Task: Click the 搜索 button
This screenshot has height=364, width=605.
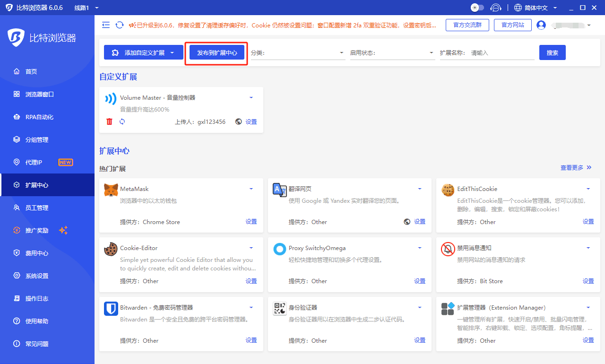Action: pyautogui.click(x=553, y=52)
